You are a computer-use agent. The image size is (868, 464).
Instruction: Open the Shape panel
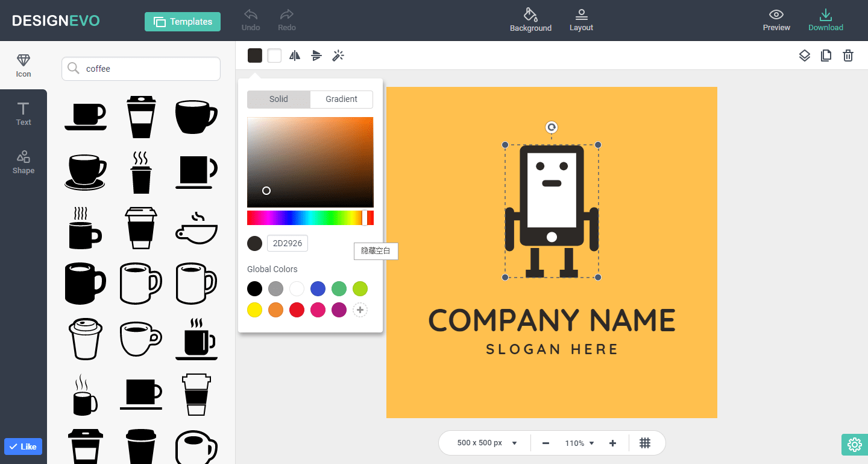[23, 162]
